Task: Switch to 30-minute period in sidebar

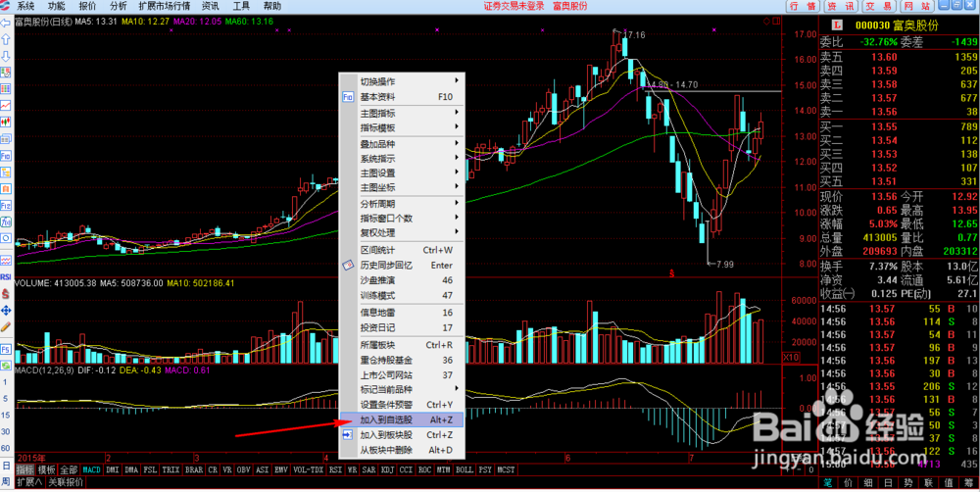Action: 6,431
